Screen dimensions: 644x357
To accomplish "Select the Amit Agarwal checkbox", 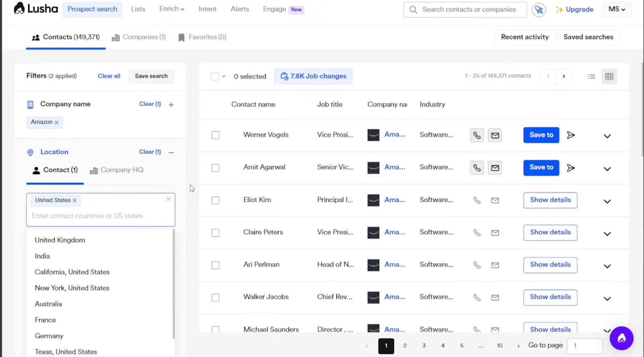I will 215,168.
